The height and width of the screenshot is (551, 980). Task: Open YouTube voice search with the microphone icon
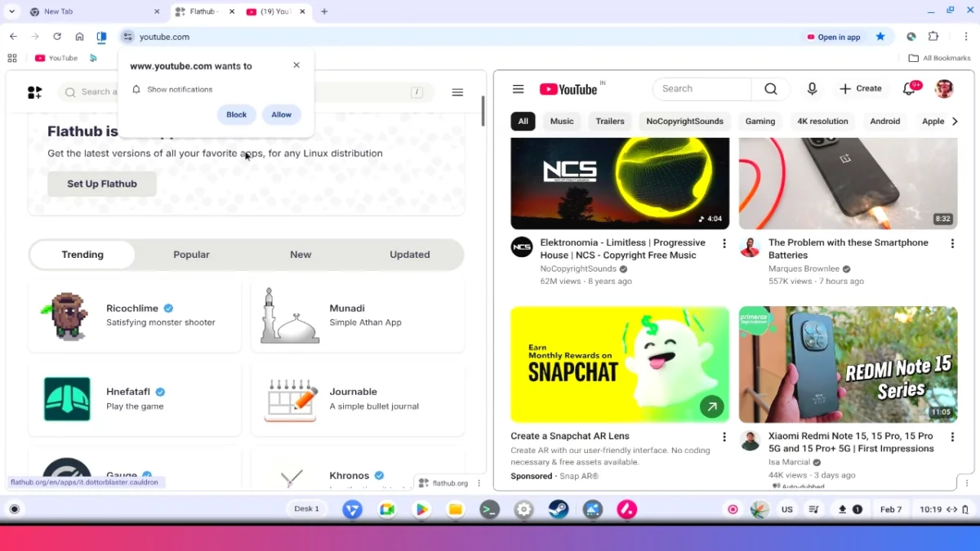pos(812,88)
